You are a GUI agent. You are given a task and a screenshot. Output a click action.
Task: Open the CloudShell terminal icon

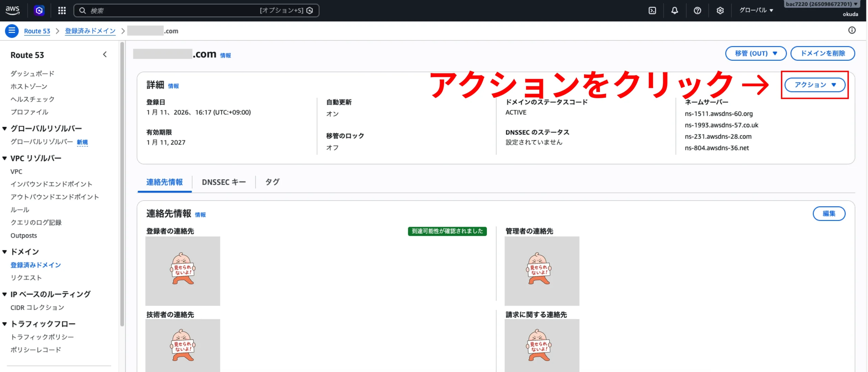(652, 11)
